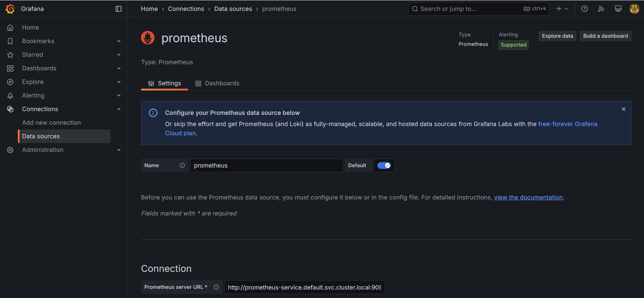Open Home in the sidebar menu
The width and height of the screenshot is (644, 298).
point(30,28)
